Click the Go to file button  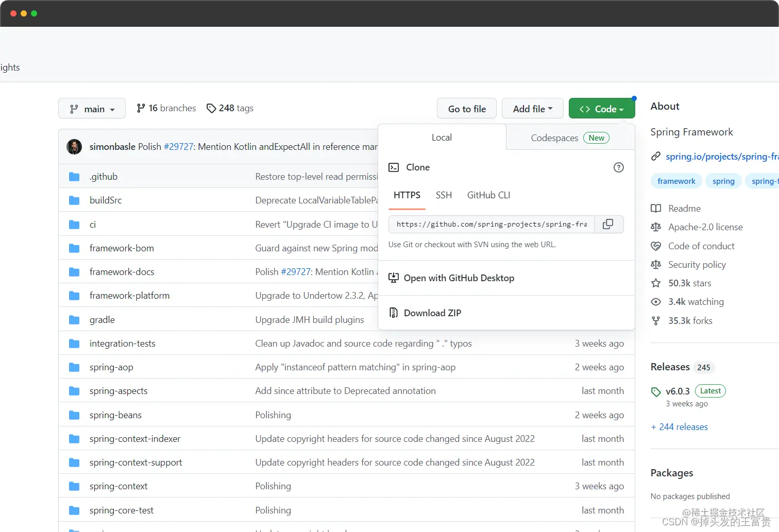click(x=467, y=109)
